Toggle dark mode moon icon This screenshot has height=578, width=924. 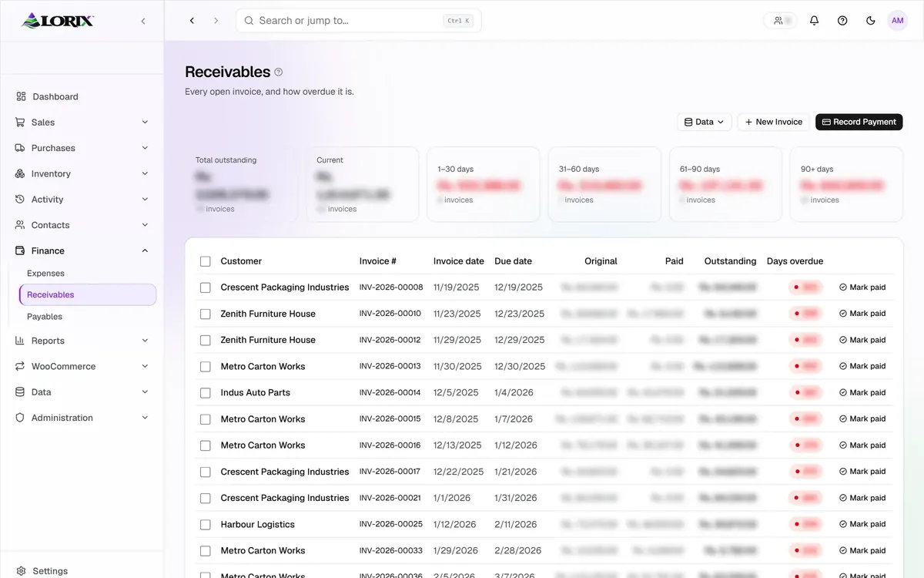(871, 21)
